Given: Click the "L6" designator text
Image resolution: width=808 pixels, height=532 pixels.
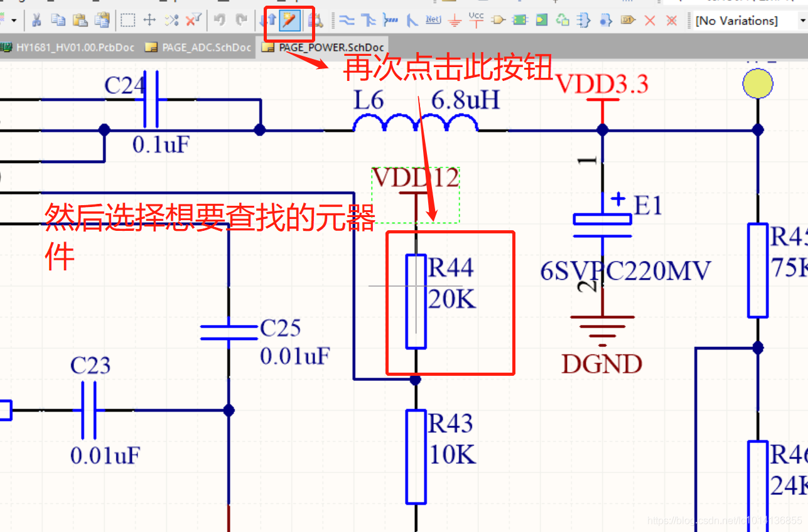Looking at the screenshot, I should [369, 100].
